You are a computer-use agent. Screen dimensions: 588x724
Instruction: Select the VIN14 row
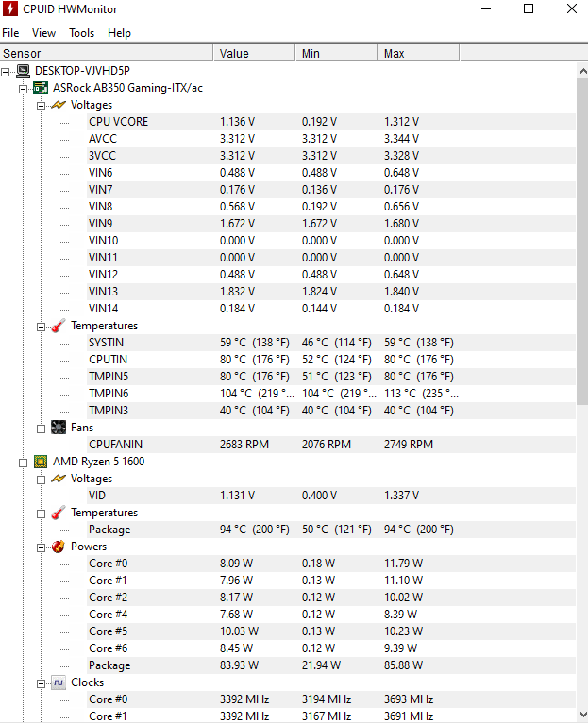pyautogui.click(x=331, y=309)
